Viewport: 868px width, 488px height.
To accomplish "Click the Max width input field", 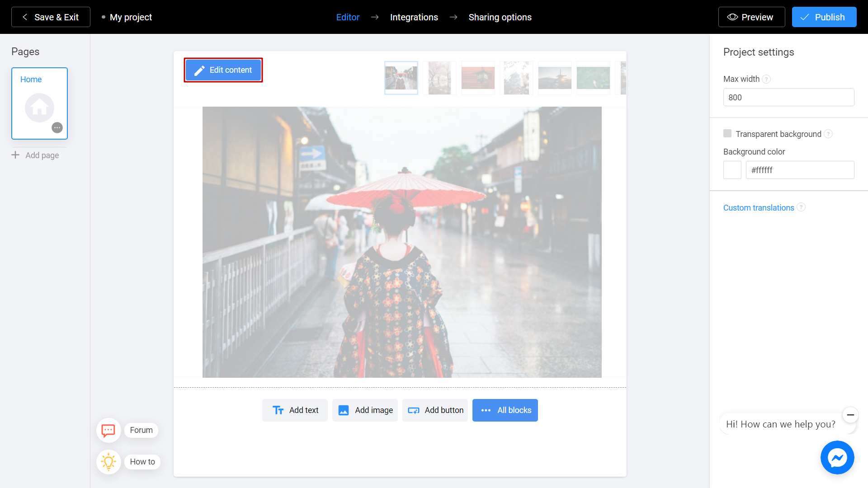I will pyautogui.click(x=788, y=97).
